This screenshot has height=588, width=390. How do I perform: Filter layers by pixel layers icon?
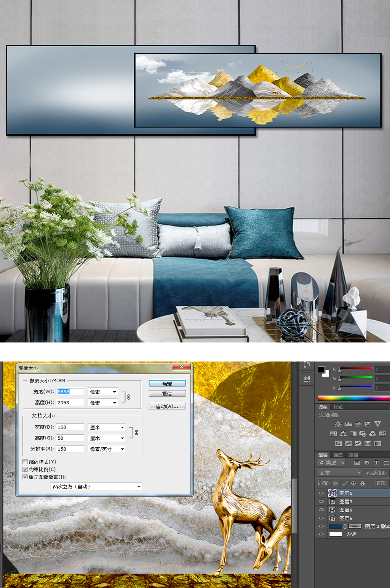[357, 463]
